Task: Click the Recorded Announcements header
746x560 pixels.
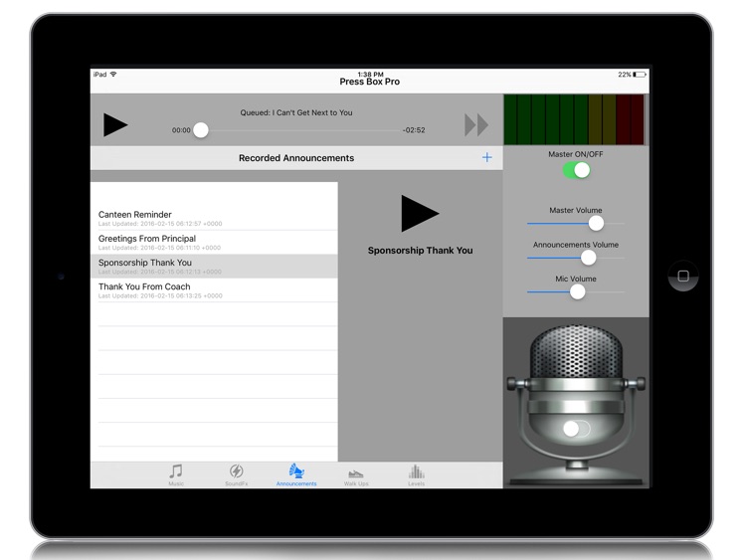Action: point(296,158)
